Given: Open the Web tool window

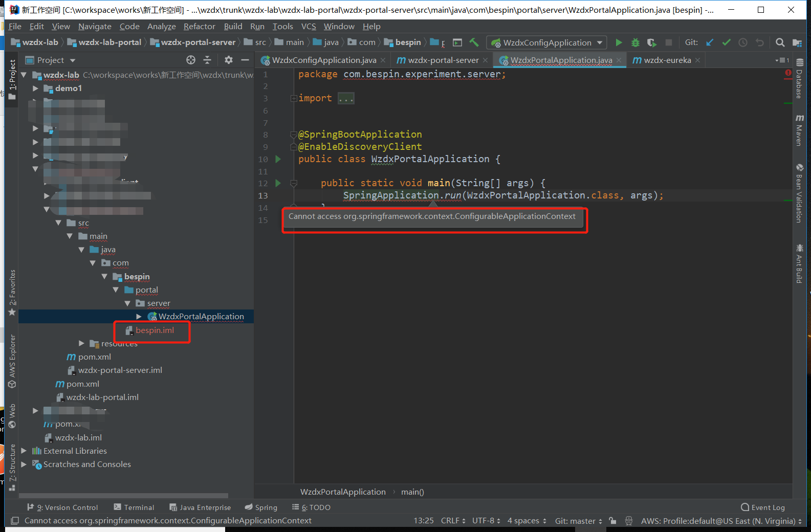Looking at the screenshot, I should [12, 415].
